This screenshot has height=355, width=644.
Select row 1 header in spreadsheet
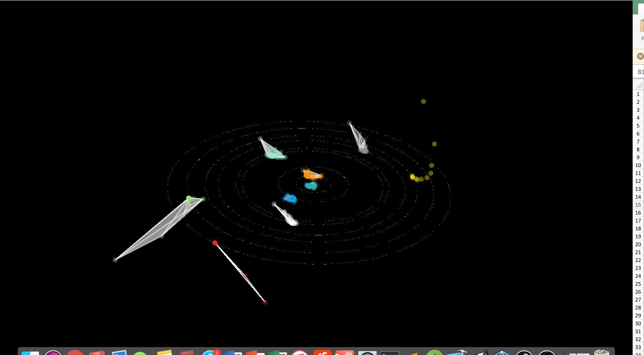point(638,94)
